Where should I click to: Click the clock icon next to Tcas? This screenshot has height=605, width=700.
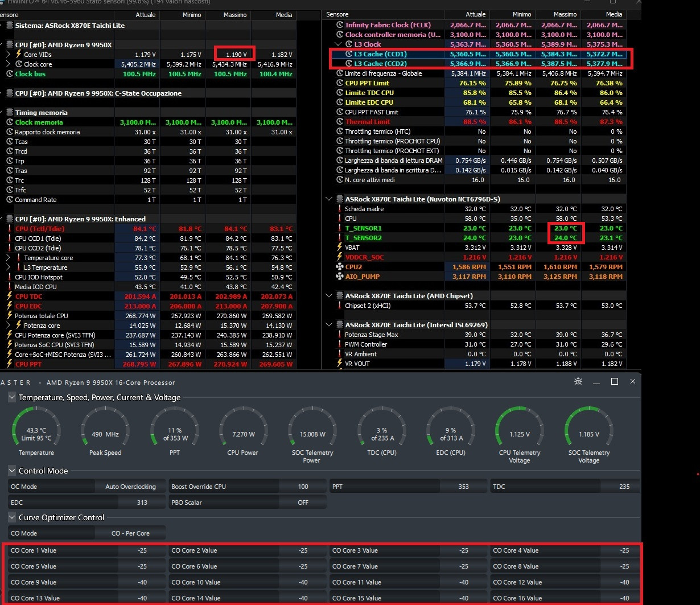tap(10, 142)
